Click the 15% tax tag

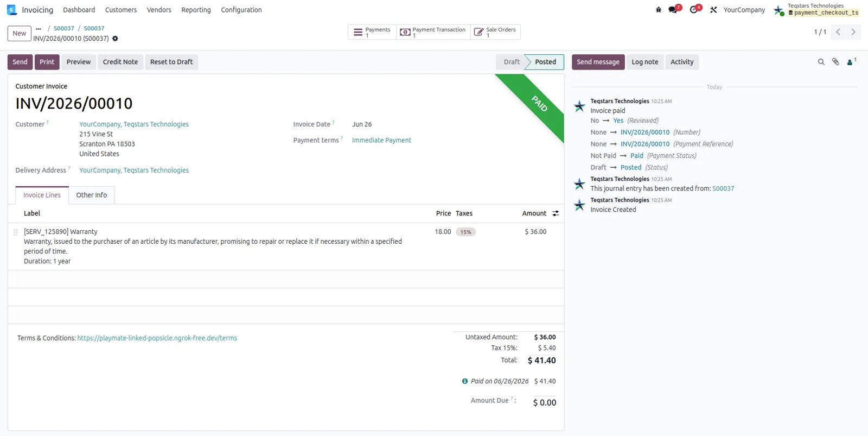coord(465,232)
